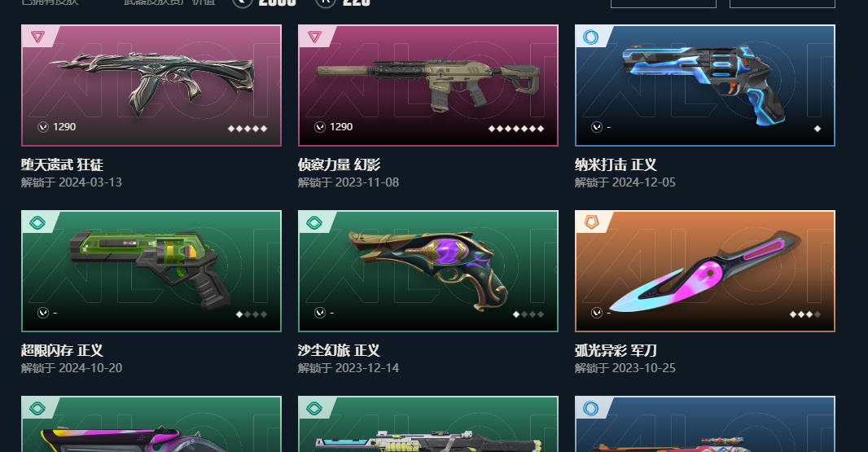Click the green tier icon on 沙尘幻旅 正义 card
This screenshot has height=452, width=868.
tap(314, 222)
